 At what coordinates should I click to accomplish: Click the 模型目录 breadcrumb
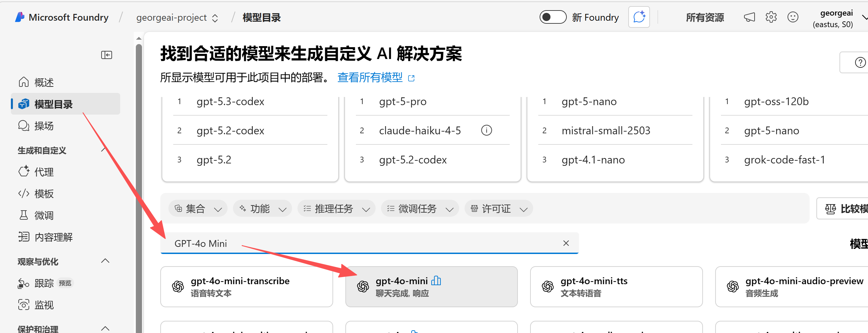pyautogui.click(x=262, y=18)
